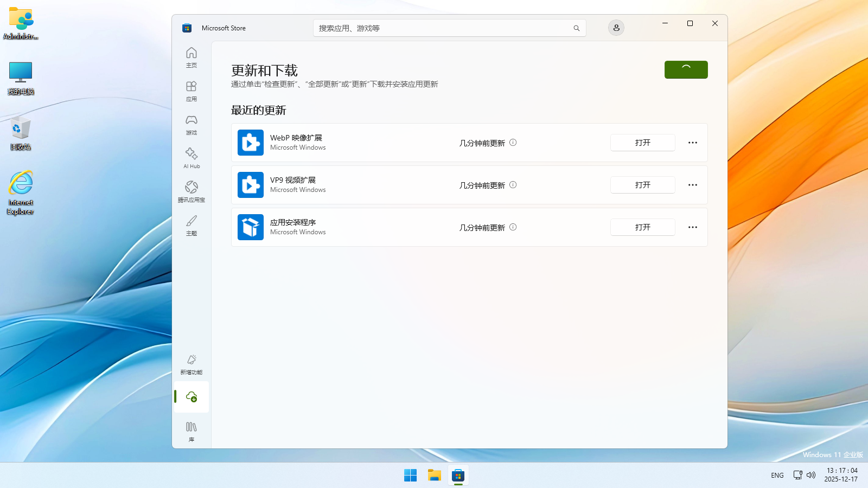Click the search magnifier icon
868x488 pixels.
click(577, 28)
